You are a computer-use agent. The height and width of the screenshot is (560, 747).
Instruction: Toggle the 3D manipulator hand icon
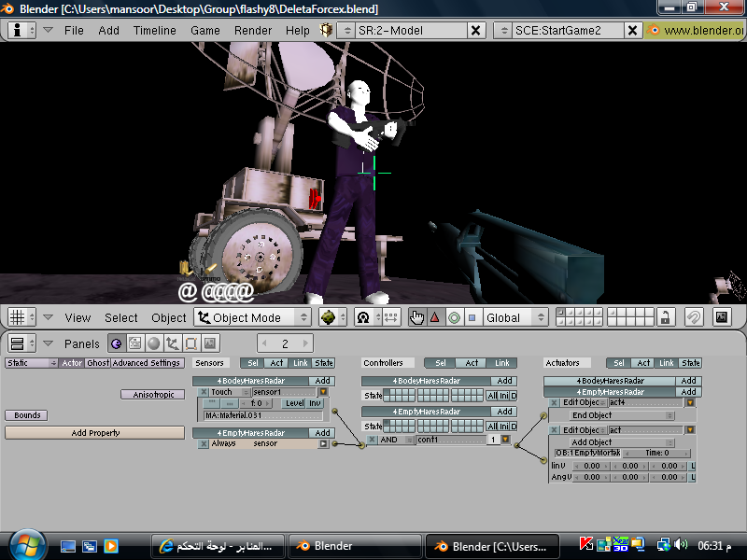pos(416,317)
